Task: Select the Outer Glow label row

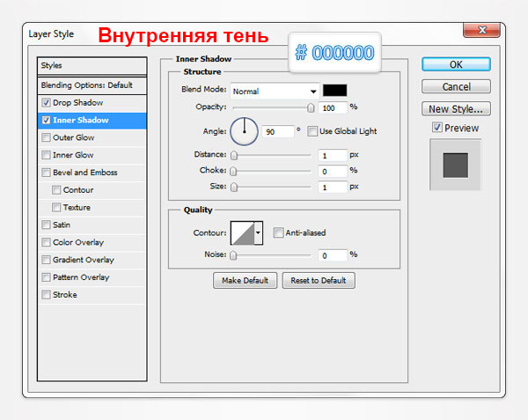Action: point(92,137)
